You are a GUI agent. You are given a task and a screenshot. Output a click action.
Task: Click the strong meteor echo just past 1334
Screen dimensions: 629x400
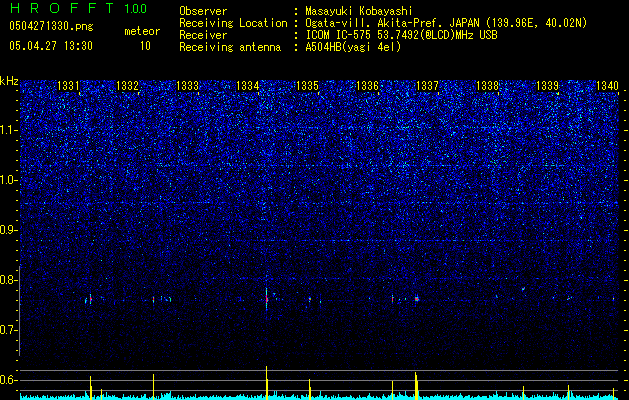[x=266, y=298]
